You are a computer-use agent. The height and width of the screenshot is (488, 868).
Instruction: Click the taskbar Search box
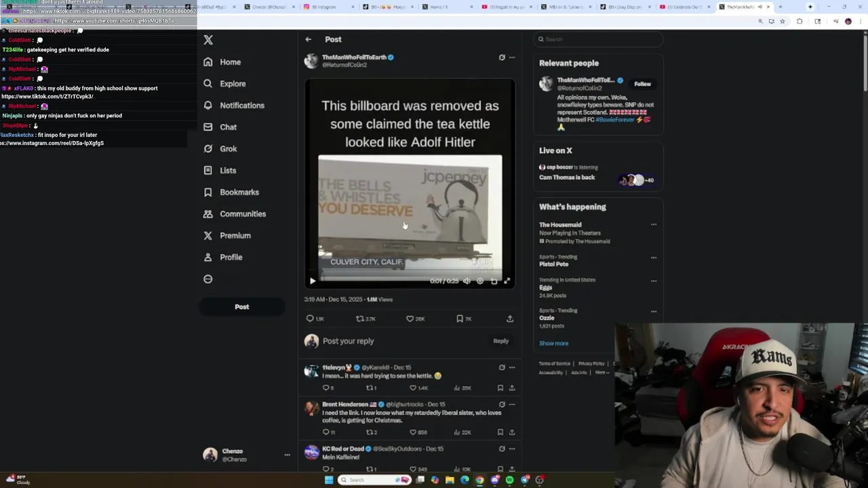pos(375,480)
